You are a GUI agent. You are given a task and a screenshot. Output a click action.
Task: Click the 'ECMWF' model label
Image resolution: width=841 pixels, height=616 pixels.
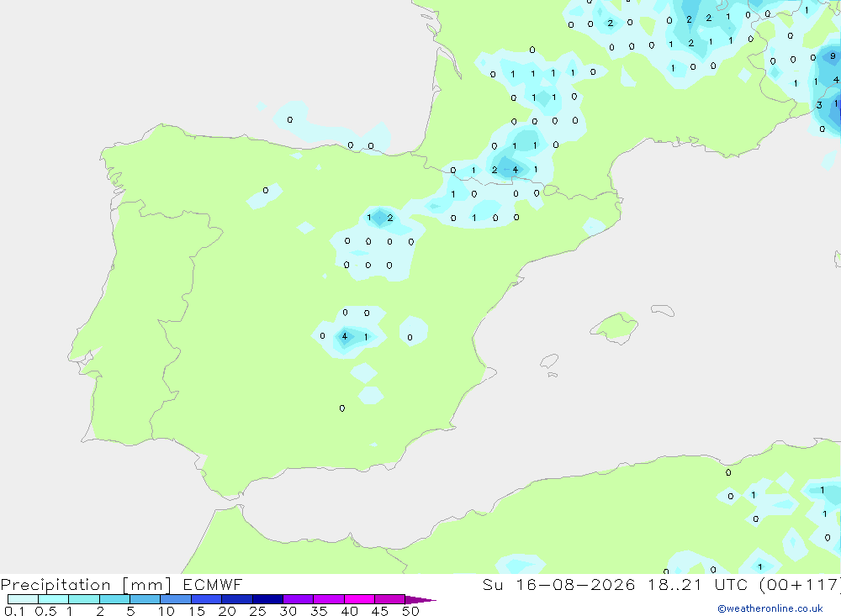pyautogui.click(x=213, y=584)
